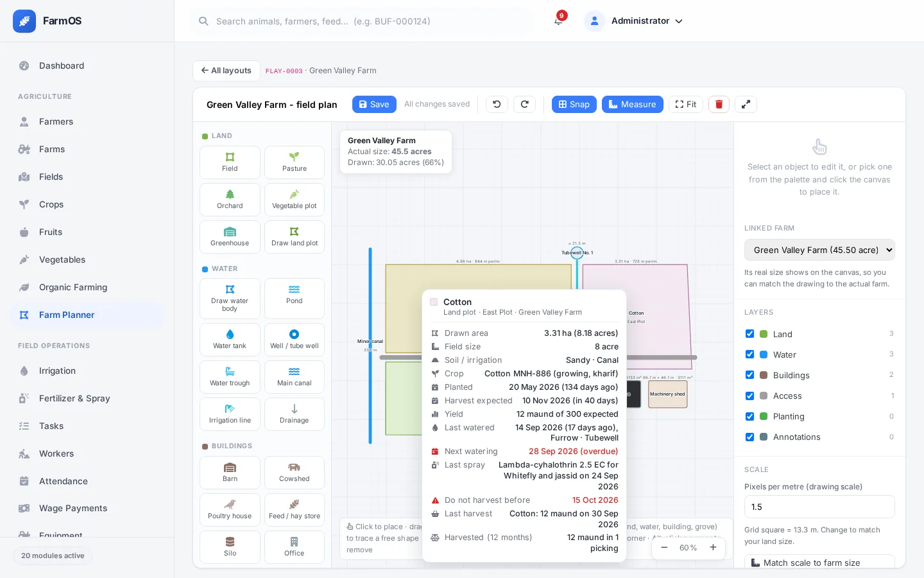Screen dimensions: 924x578
Task: Navigate to Fertilizer & Spray
Action: (x=87, y=398)
